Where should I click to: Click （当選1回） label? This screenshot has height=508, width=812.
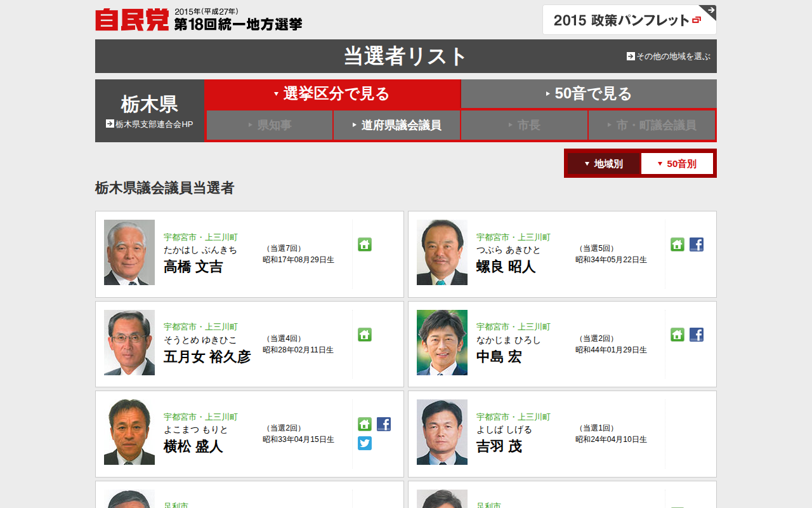(x=596, y=428)
